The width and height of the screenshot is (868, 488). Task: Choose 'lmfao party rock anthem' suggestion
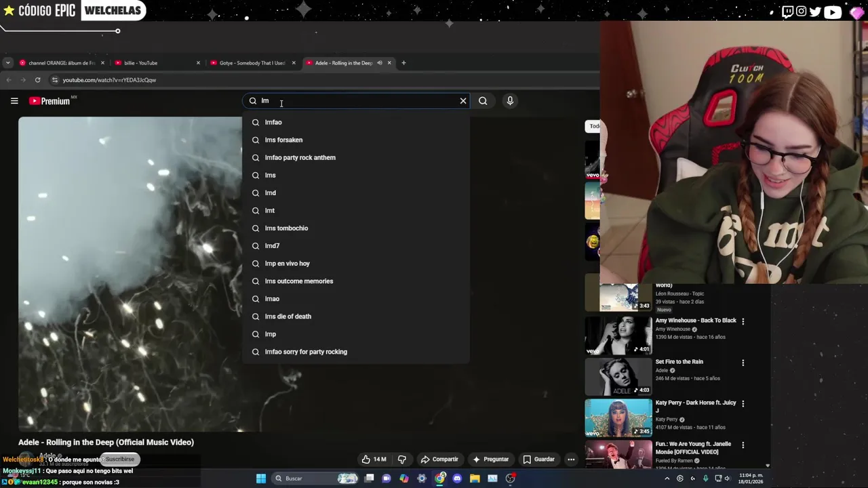(356, 157)
